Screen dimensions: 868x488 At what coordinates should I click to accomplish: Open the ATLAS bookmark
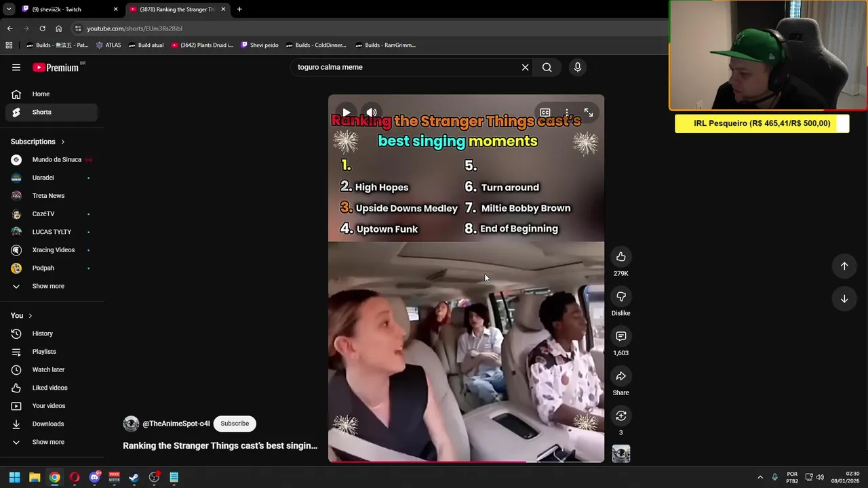click(x=108, y=45)
